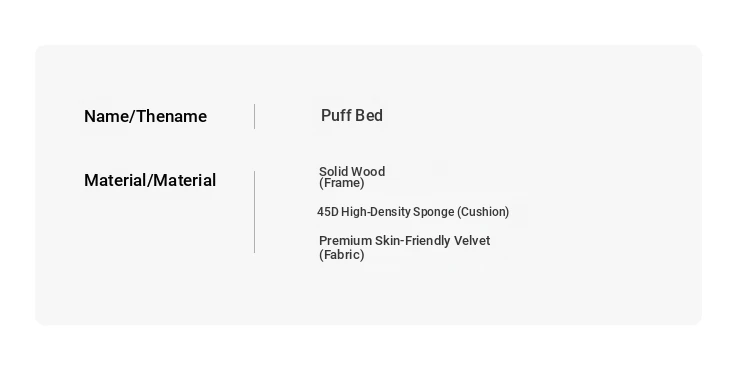Select the Puff Bed product name
Image resolution: width=750 pixels, height=366 pixels.
[x=352, y=115]
